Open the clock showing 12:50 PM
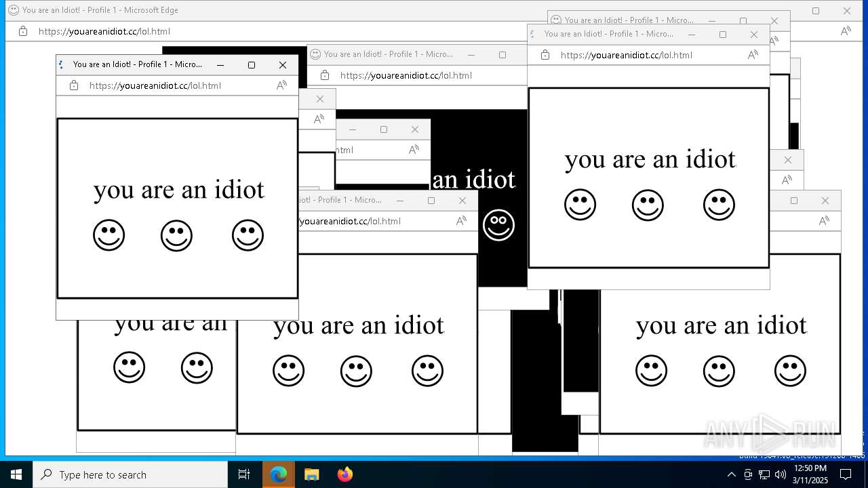The height and width of the screenshot is (488, 868). point(810,474)
